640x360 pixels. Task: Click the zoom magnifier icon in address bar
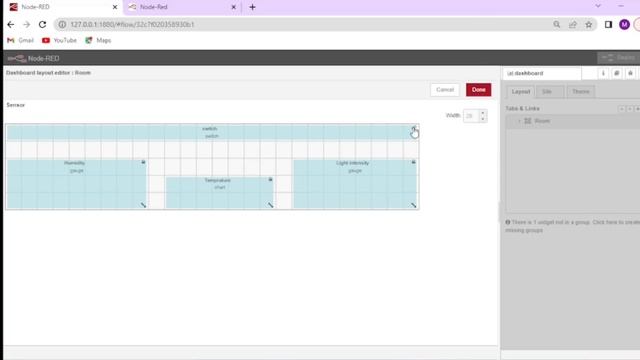tap(557, 24)
